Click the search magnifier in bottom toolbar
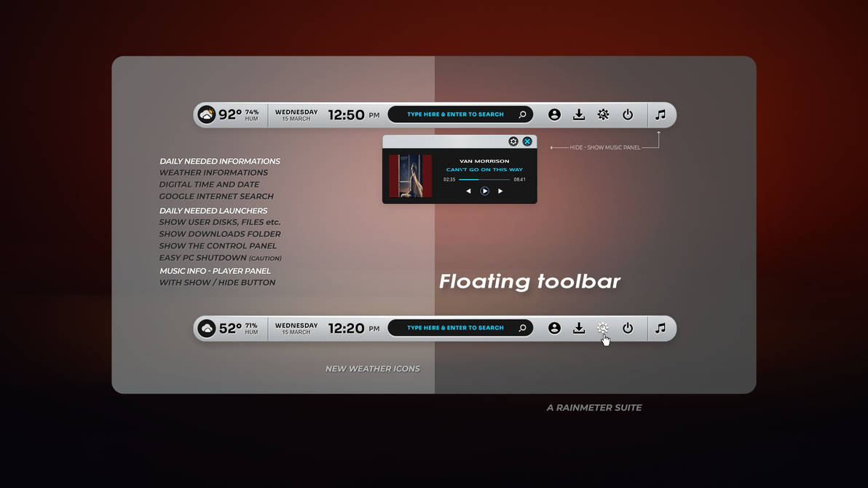Image resolution: width=868 pixels, height=488 pixels. click(522, 328)
